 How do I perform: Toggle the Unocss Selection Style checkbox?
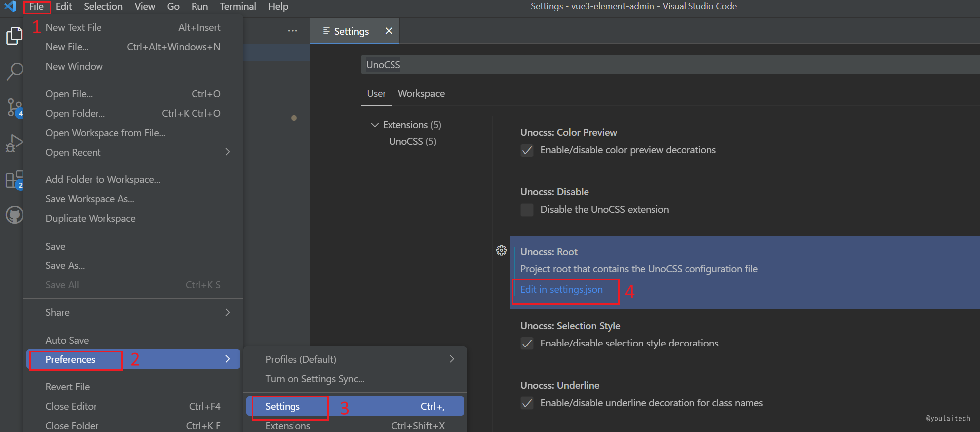coord(527,344)
